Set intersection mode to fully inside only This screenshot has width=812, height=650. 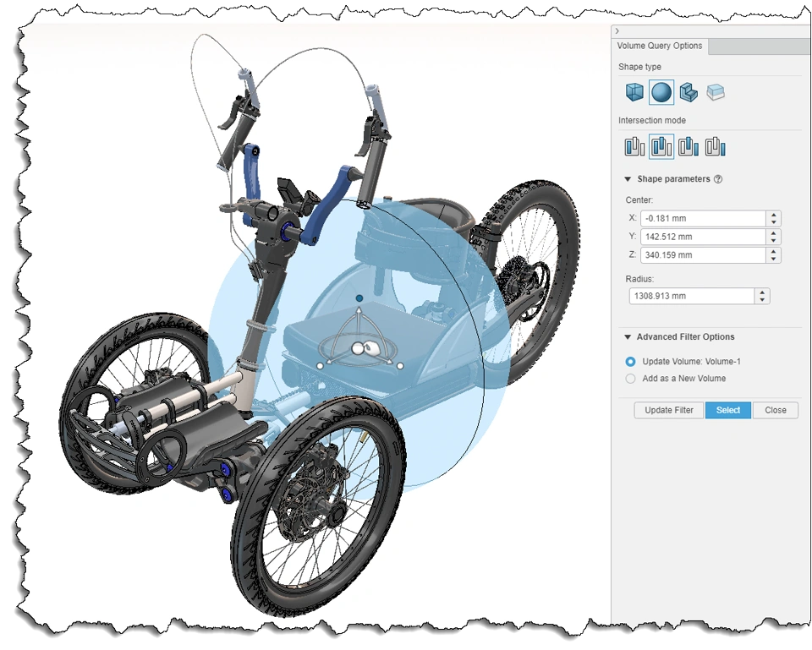click(634, 146)
